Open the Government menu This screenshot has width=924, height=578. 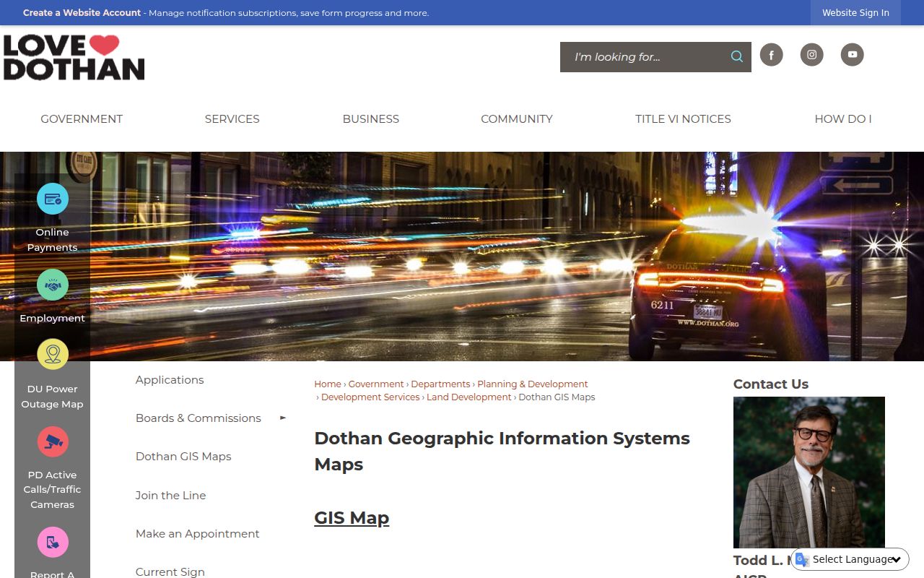tap(82, 119)
